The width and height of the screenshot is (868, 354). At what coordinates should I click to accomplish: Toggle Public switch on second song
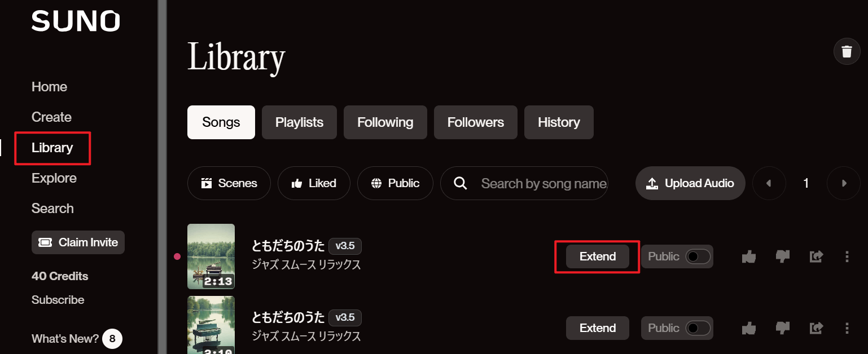[x=698, y=328]
